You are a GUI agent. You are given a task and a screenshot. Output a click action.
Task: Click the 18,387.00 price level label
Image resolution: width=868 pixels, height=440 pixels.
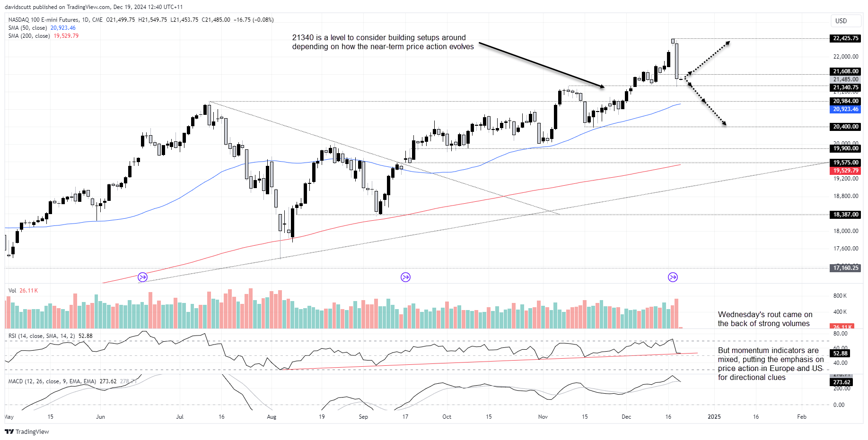845,215
